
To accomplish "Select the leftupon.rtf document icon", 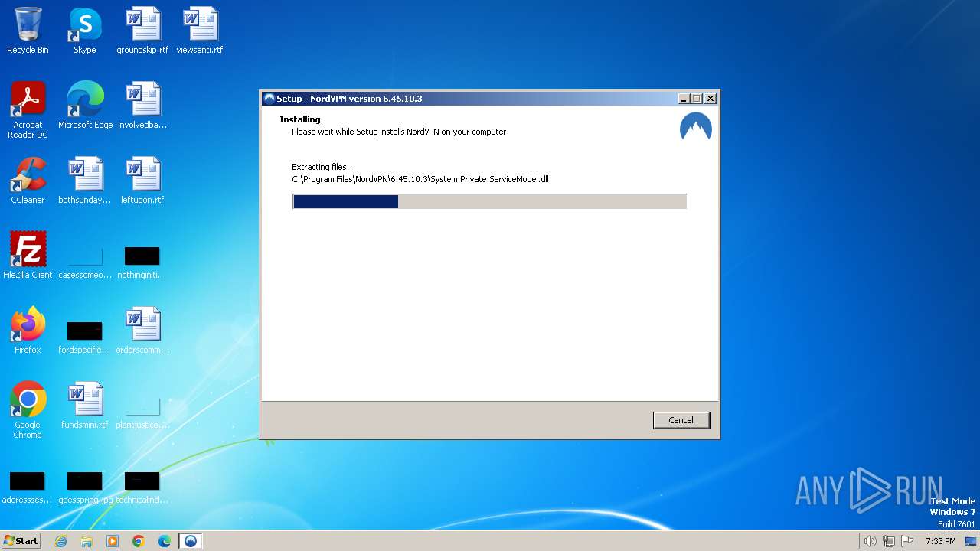I will (x=142, y=181).
